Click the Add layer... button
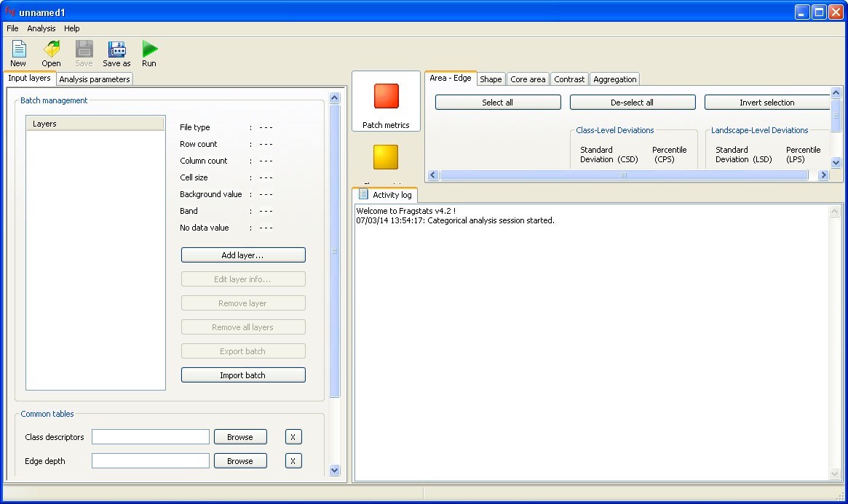The image size is (848, 504). pos(243,255)
